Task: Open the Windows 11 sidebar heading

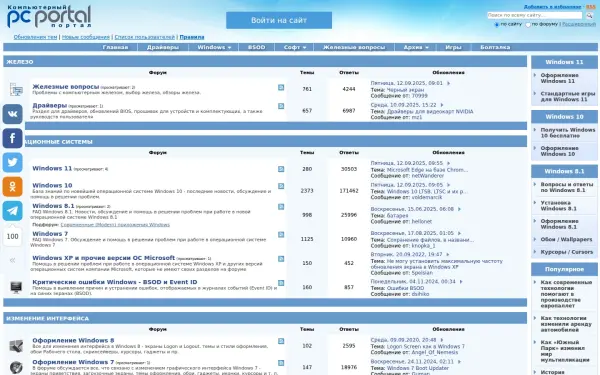Action: [x=564, y=62]
